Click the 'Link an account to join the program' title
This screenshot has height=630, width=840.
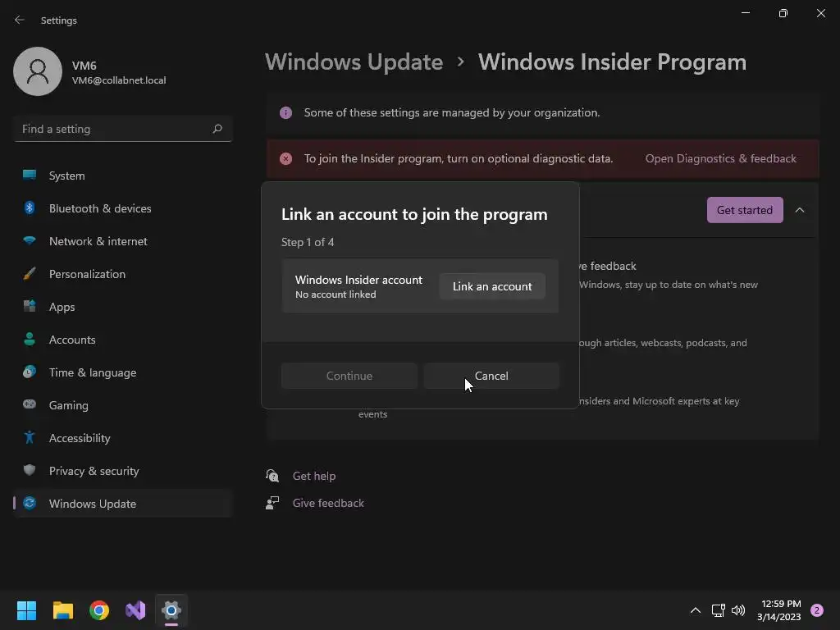[414, 214]
